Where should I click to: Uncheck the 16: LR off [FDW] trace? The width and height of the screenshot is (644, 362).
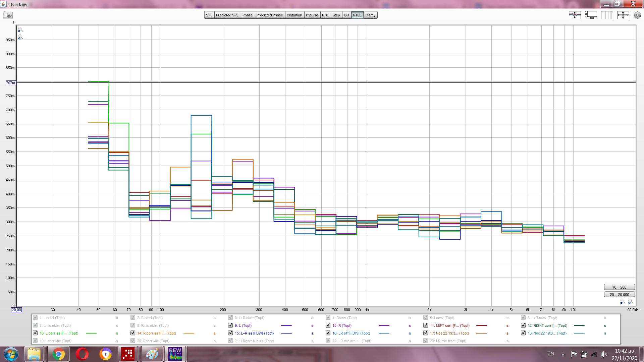pyautogui.click(x=328, y=333)
